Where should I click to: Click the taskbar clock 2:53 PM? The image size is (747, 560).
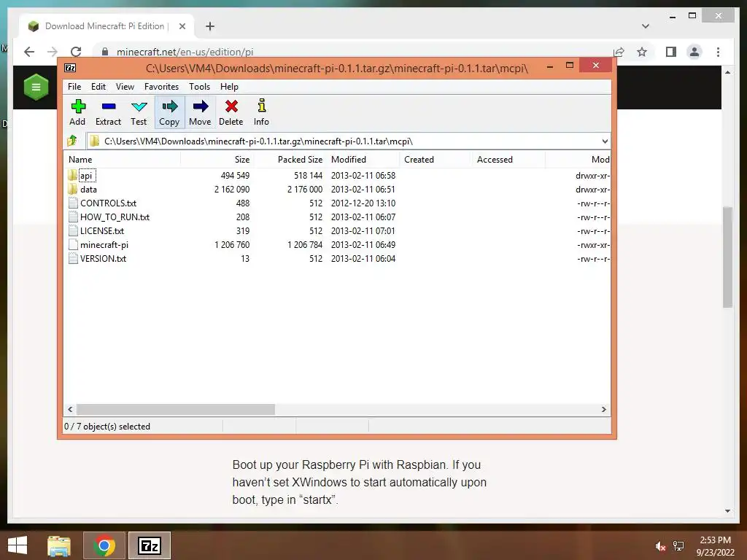click(715, 540)
